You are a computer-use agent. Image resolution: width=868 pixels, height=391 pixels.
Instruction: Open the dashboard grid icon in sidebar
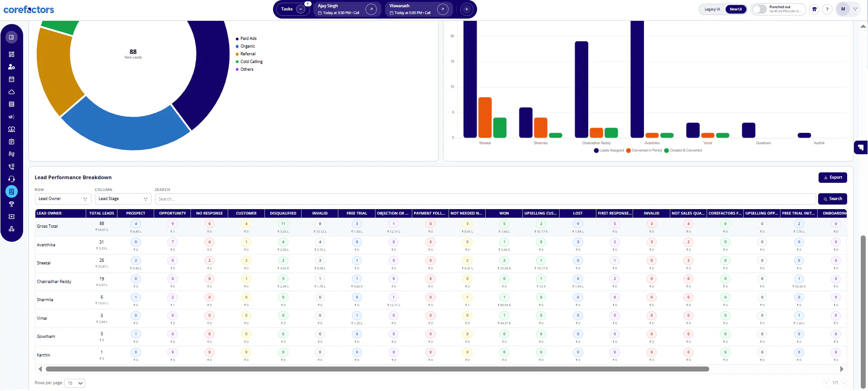pyautogui.click(x=11, y=54)
